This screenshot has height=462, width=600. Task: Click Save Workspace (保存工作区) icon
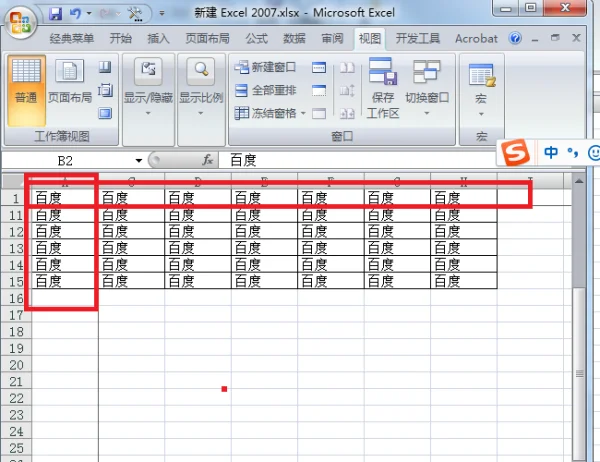pos(382,87)
